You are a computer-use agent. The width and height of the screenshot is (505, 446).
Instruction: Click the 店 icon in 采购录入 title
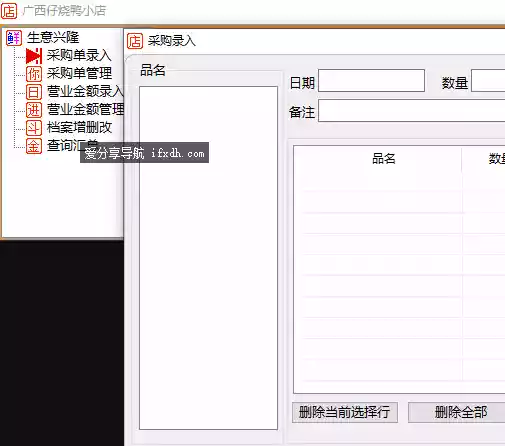tap(135, 41)
